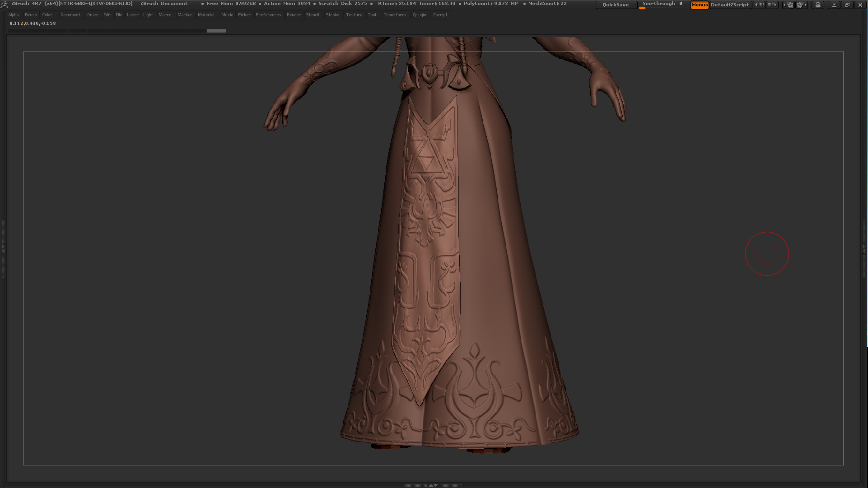
Task: Click the coordinates readout 0.112,0.436,-0.158
Action: point(33,23)
